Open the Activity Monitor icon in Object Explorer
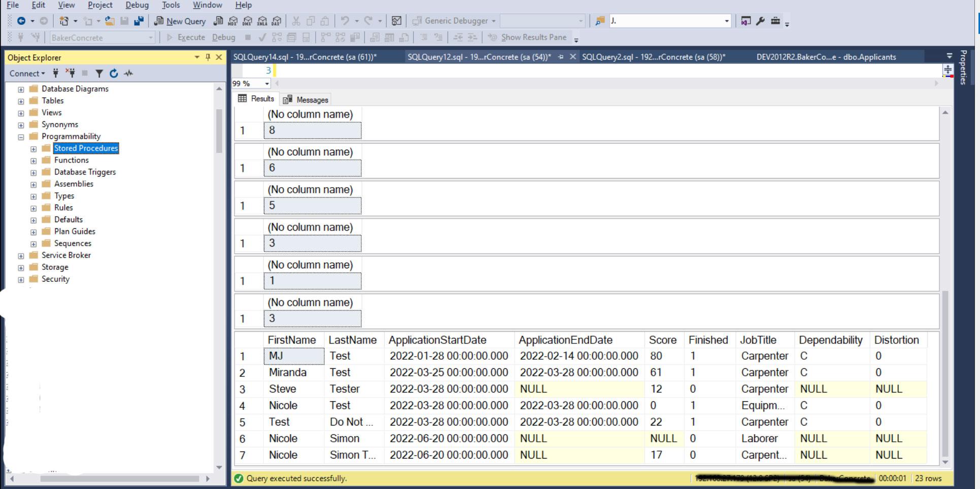Viewport: 980px width, 489px height. pos(129,74)
